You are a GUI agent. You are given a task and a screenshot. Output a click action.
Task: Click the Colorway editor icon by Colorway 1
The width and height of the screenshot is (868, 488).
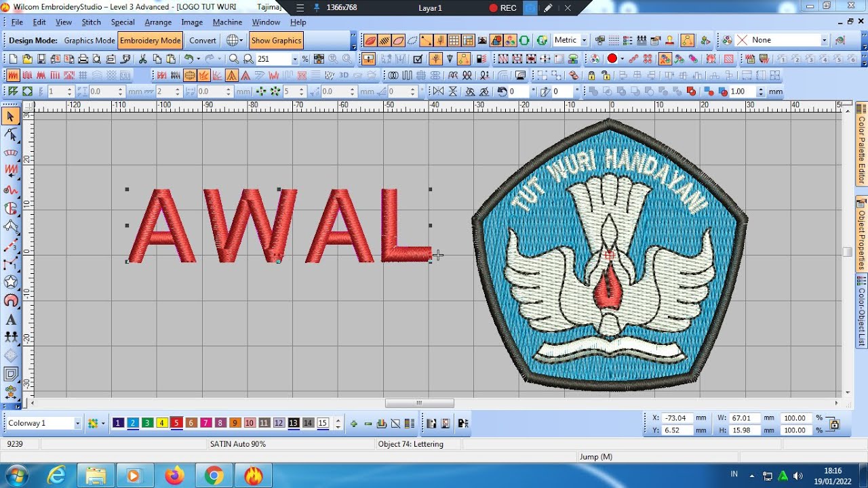(93, 424)
